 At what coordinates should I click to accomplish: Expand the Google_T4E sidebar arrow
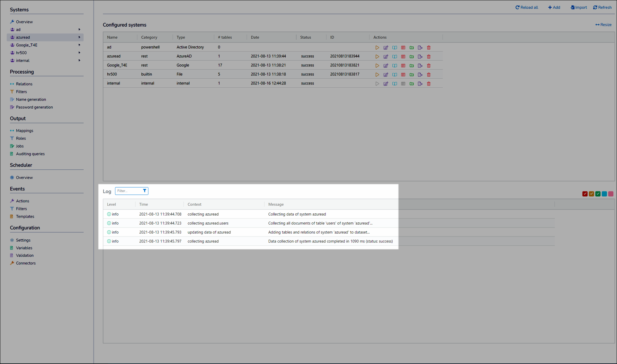79,45
